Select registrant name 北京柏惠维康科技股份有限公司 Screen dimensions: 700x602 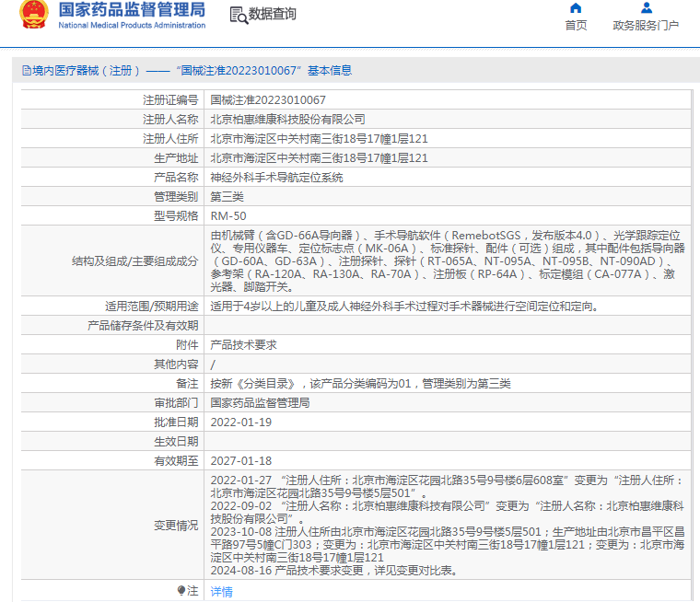point(287,119)
